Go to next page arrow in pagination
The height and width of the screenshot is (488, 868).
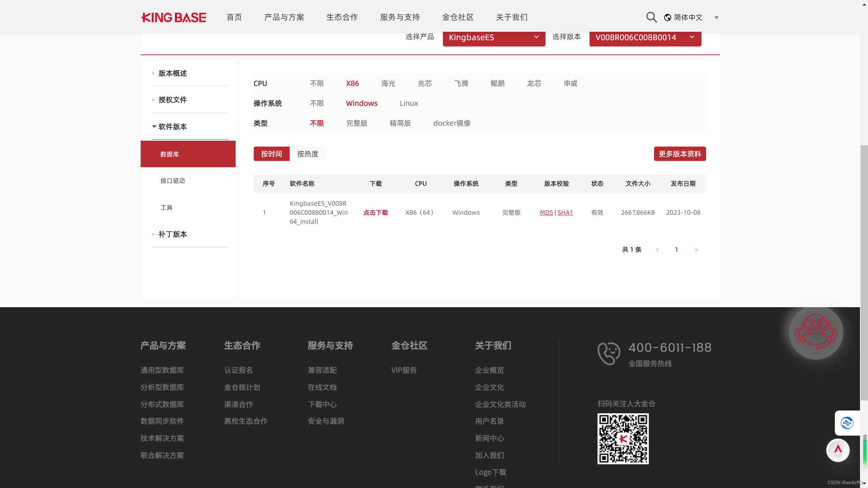tap(696, 250)
